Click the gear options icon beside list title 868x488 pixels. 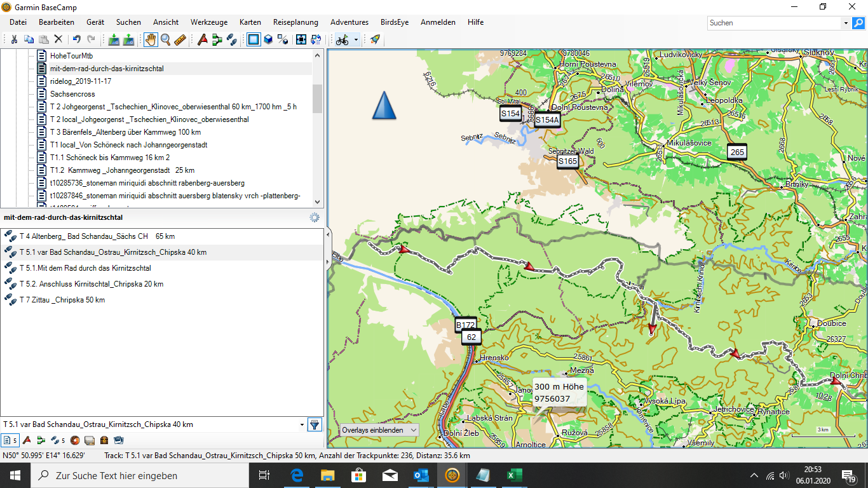[315, 217]
